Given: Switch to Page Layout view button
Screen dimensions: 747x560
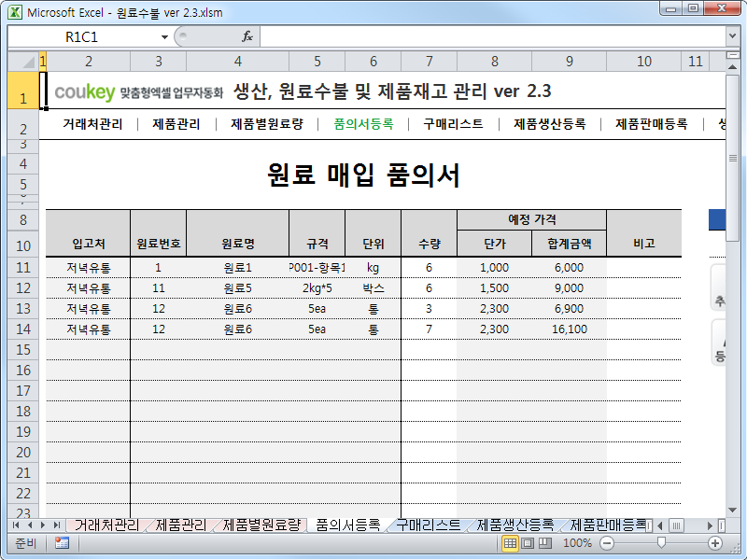Looking at the screenshot, I should (x=528, y=543).
